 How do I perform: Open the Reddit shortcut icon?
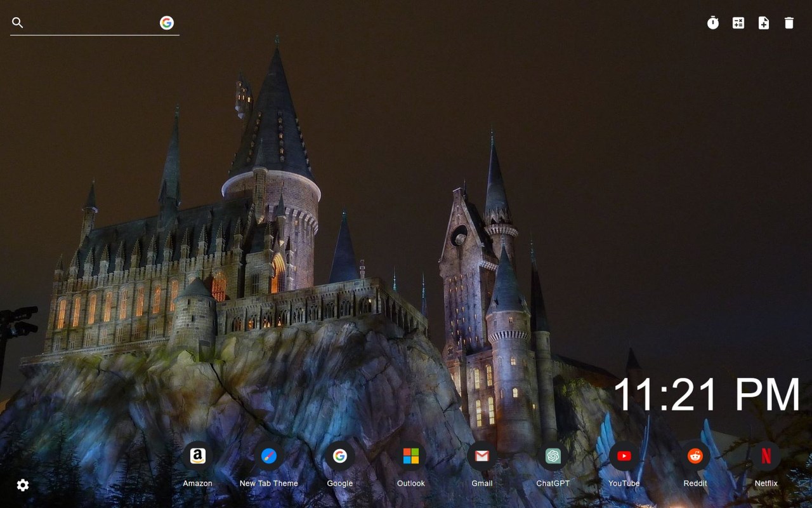point(695,456)
